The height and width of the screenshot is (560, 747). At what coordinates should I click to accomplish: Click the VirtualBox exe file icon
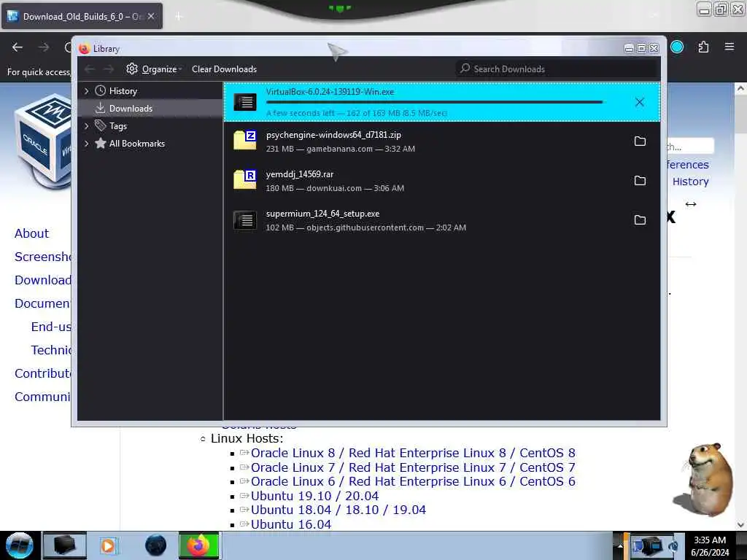pyautogui.click(x=245, y=102)
